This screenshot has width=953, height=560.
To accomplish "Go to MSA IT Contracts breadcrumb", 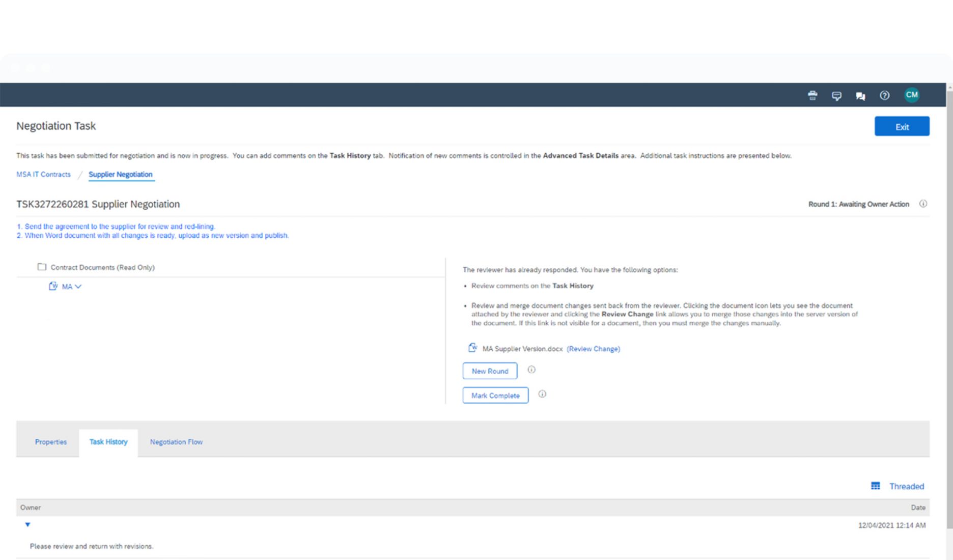I will tap(43, 174).
